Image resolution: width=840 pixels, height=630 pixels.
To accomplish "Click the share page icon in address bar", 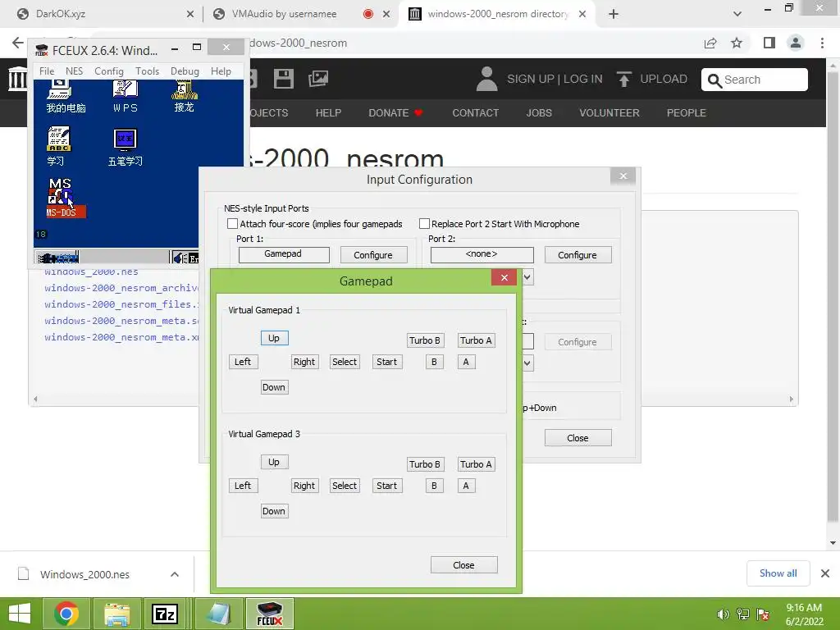I will pyautogui.click(x=710, y=43).
